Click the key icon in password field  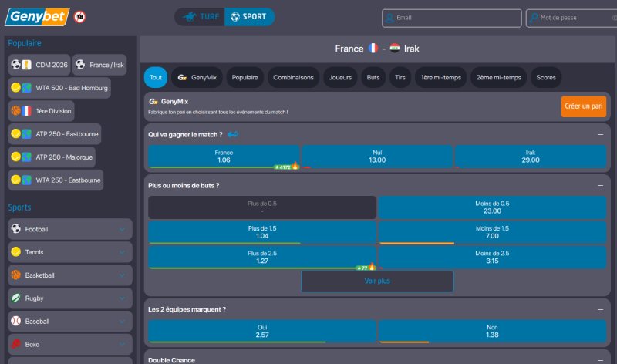pyautogui.click(x=533, y=18)
